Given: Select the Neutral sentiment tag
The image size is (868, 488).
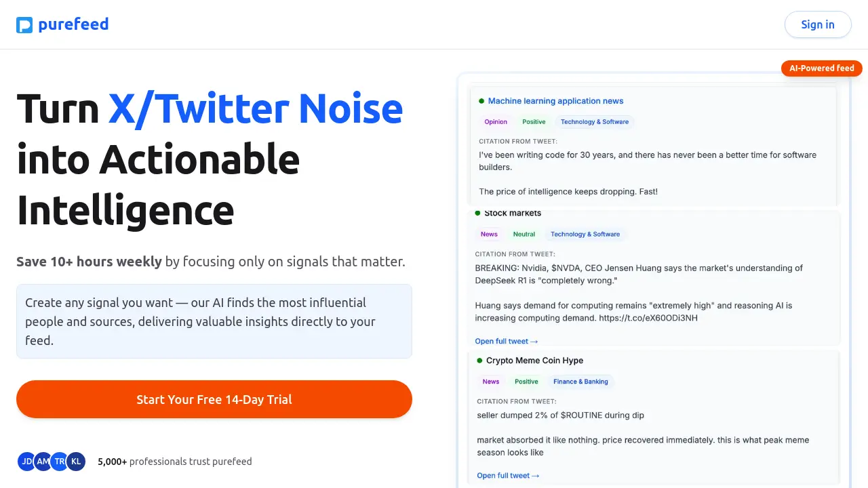Looking at the screenshot, I should click(524, 235).
